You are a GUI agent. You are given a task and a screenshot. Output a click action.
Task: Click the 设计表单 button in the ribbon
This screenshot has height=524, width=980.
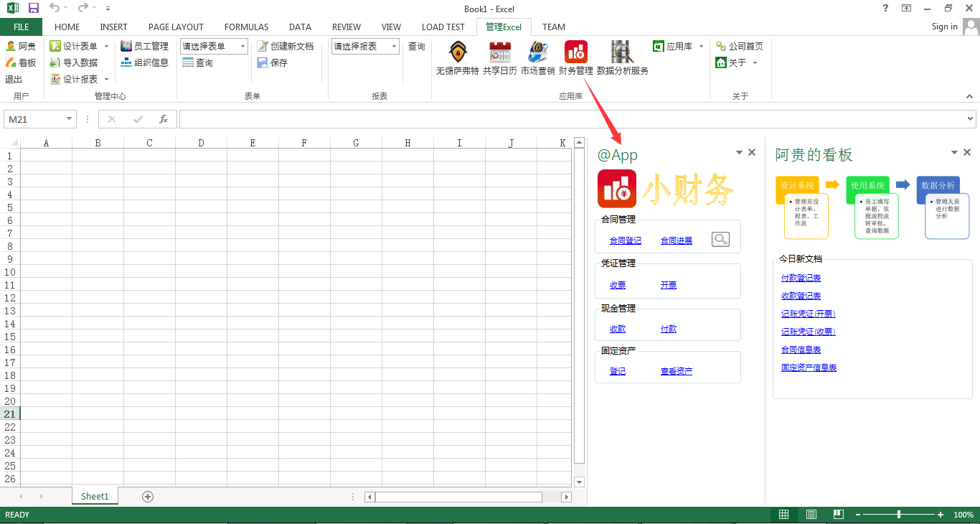(x=74, y=46)
